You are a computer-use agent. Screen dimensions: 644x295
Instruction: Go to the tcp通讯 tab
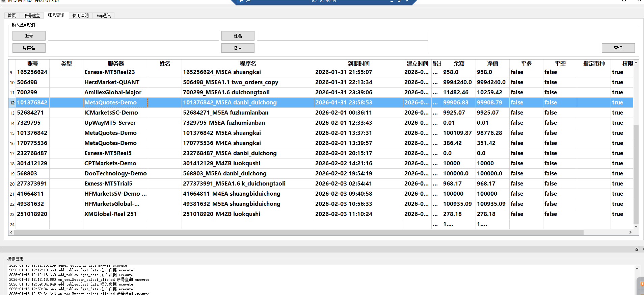tap(104, 16)
